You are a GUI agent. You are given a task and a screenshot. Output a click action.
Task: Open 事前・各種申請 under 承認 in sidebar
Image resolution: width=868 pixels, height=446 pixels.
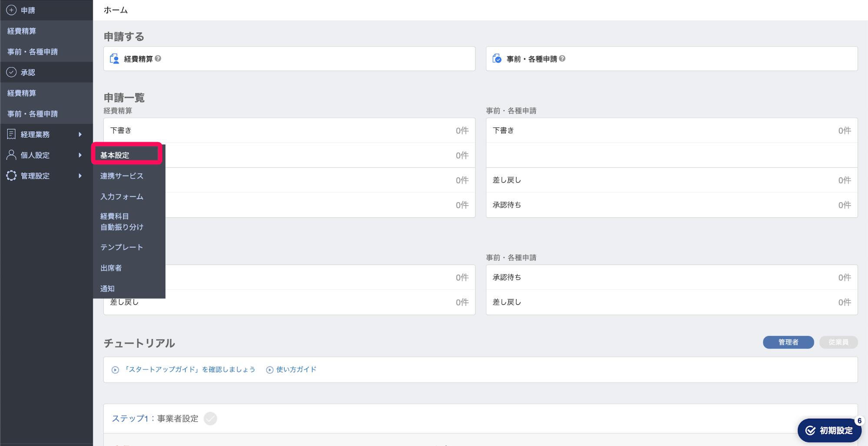pos(46,114)
